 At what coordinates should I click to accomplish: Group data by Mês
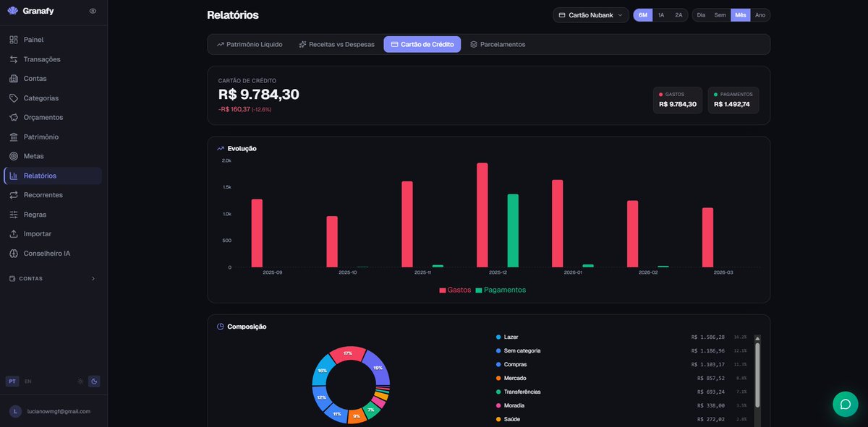(741, 15)
